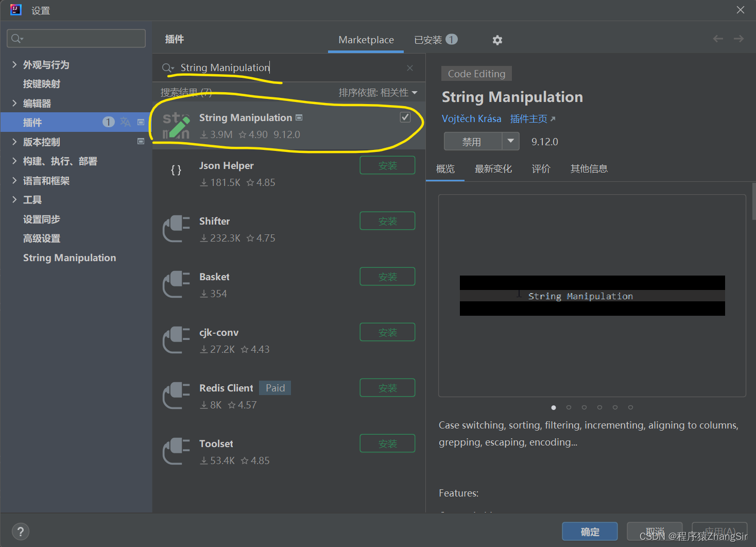Viewport: 756px width, 547px height.
Task: Open the Vojtěch Krása vendor link
Action: (471, 119)
